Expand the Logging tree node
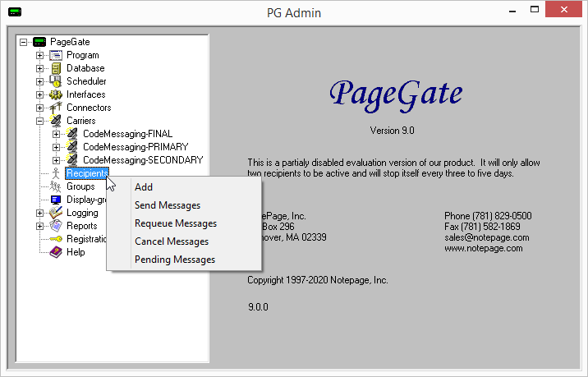The image size is (588, 377). tap(39, 213)
